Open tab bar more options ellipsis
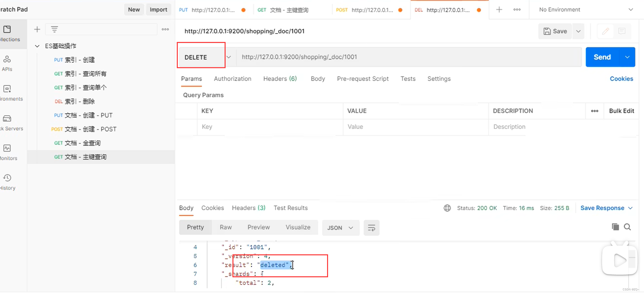644x294 pixels. tap(517, 10)
